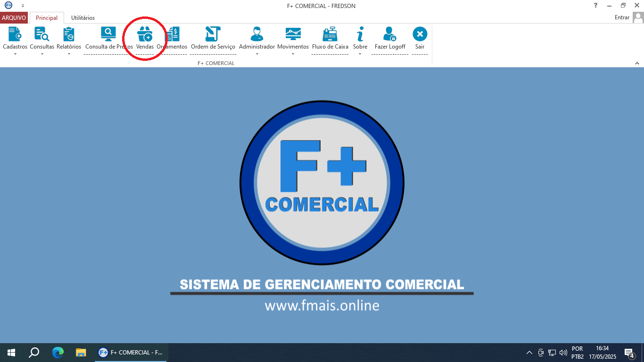The image size is (644, 362).
Task: Open File Explorer from taskbar
Action: click(81, 353)
